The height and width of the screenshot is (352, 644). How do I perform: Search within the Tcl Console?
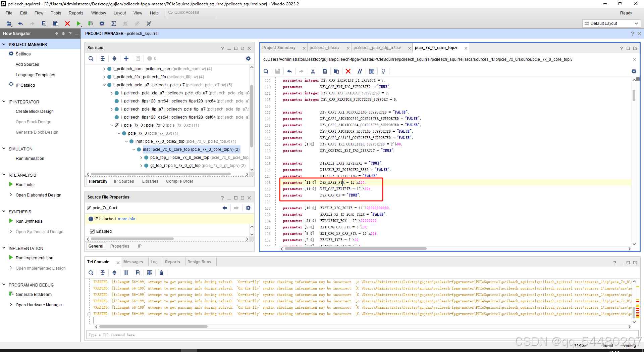click(91, 273)
